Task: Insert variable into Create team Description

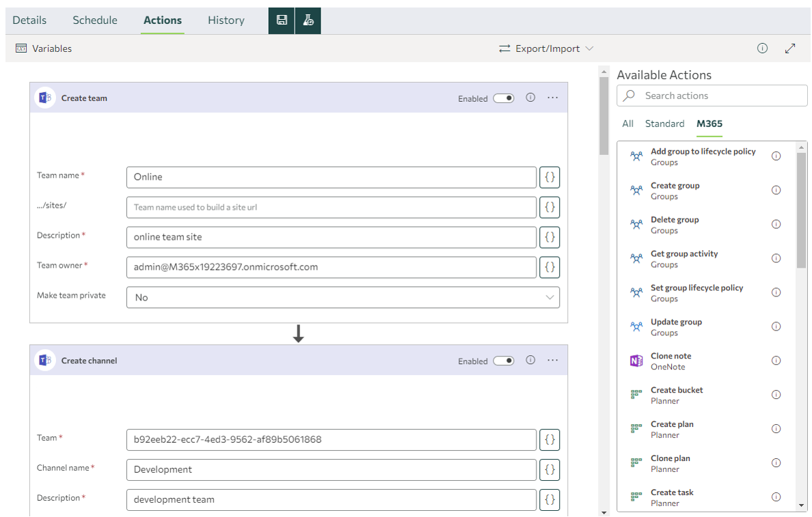Action: coord(550,237)
